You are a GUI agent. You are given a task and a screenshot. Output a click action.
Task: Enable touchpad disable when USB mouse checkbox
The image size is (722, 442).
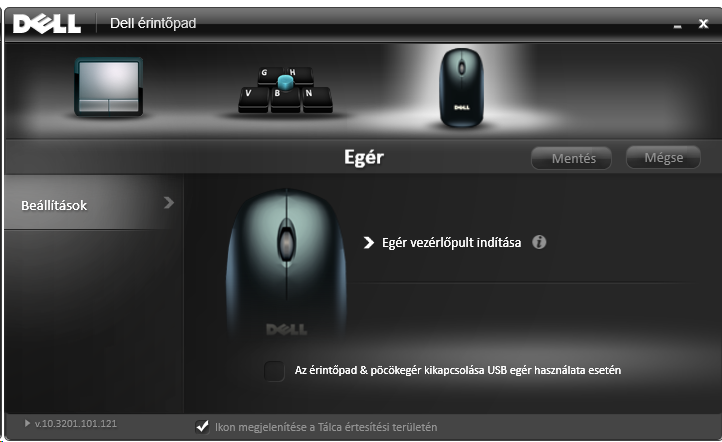tap(274, 371)
